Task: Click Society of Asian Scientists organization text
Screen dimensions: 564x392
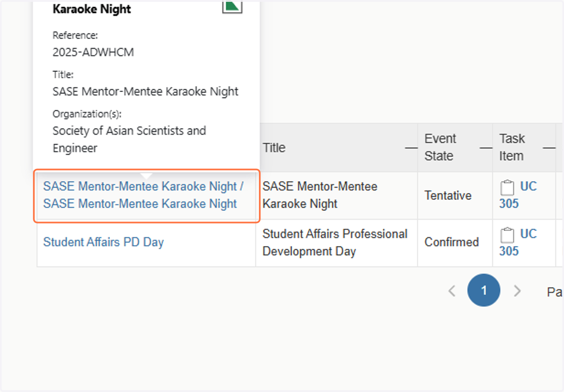Action: pyautogui.click(x=129, y=139)
